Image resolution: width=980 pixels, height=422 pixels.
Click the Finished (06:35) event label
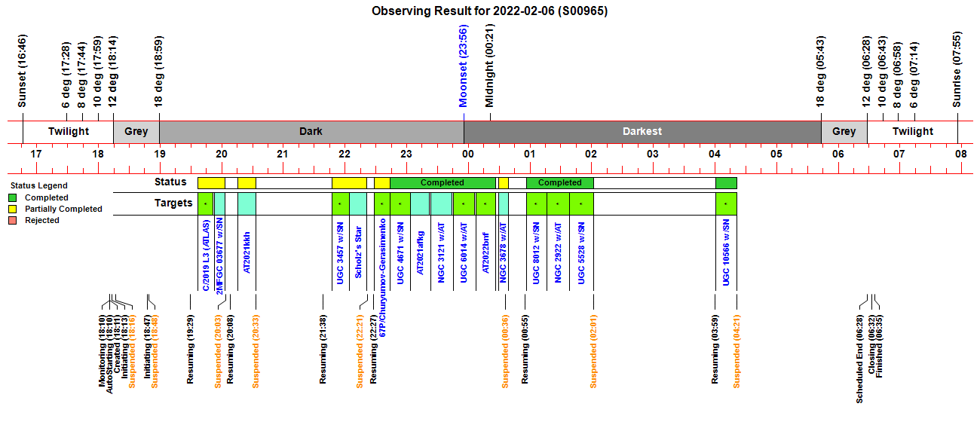pyautogui.click(x=879, y=346)
